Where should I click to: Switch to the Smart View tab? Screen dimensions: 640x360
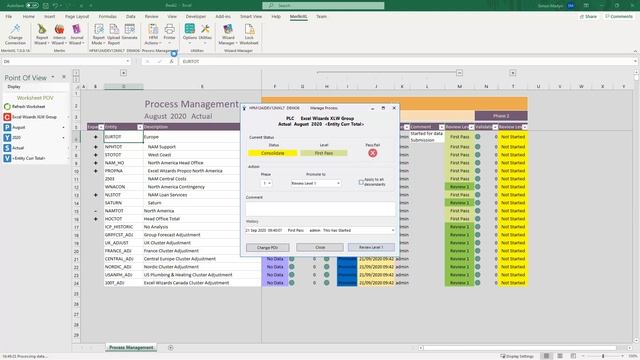pyautogui.click(x=251, y=16)
